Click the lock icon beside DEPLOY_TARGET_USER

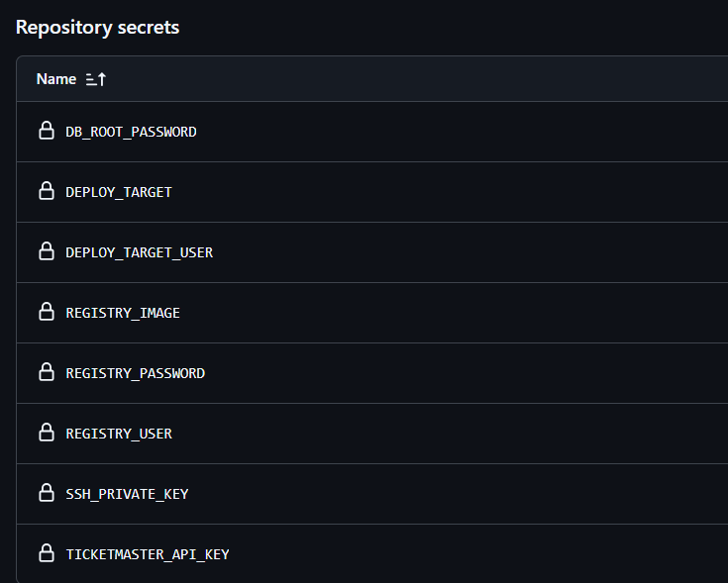pos(47,251)
